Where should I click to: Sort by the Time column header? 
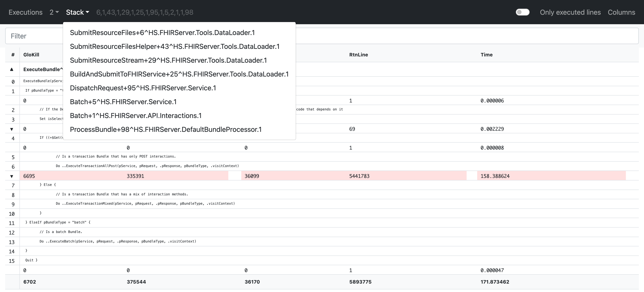pos(486,55)
